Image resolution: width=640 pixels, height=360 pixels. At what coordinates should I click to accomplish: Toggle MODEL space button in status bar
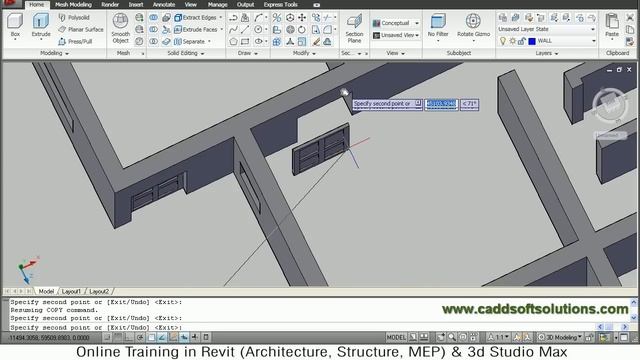tap(396, 337)
